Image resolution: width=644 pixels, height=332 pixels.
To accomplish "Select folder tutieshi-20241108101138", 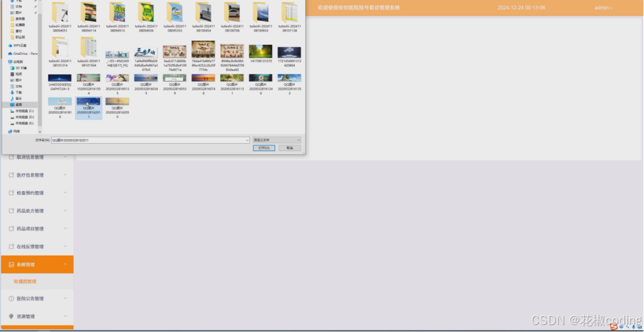I will click(x=289, y=16).
